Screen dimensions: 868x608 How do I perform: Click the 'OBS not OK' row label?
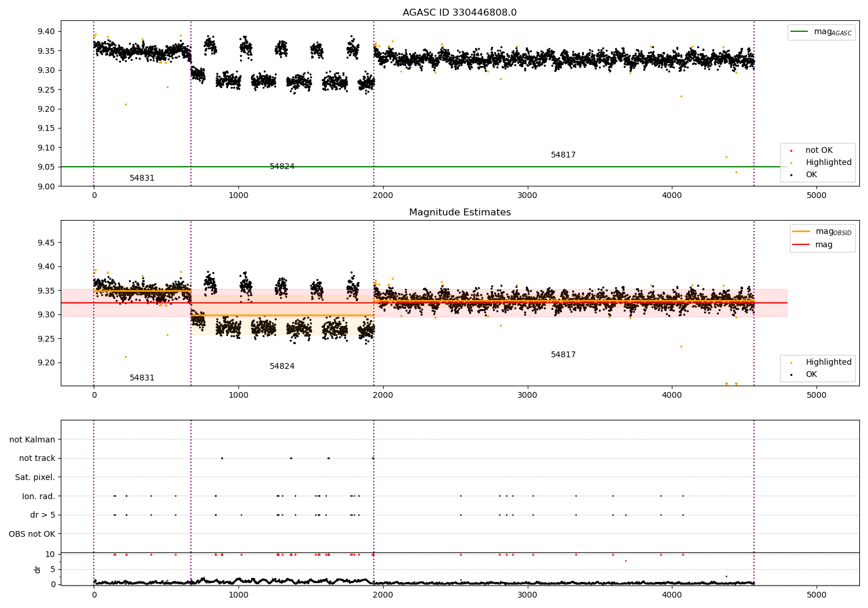pyautogui.click(x=32, y=534)
